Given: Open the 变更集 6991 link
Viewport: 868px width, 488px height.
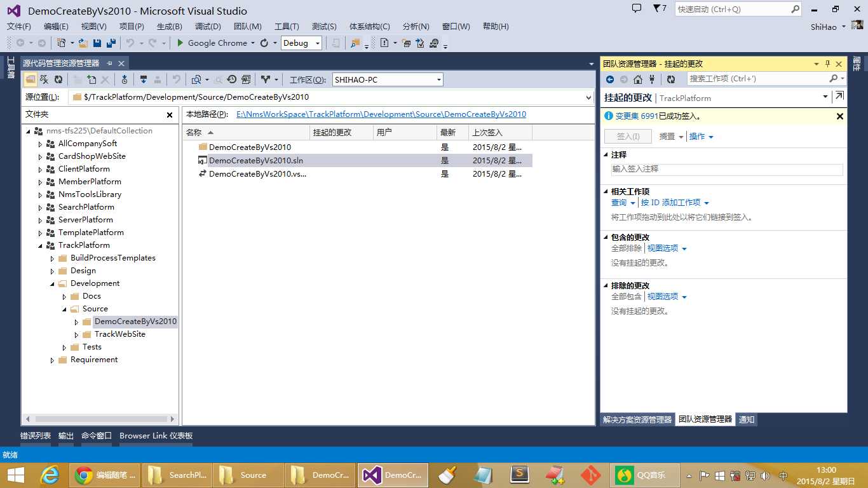Looking at the screenshot, I should click(636, 116).
